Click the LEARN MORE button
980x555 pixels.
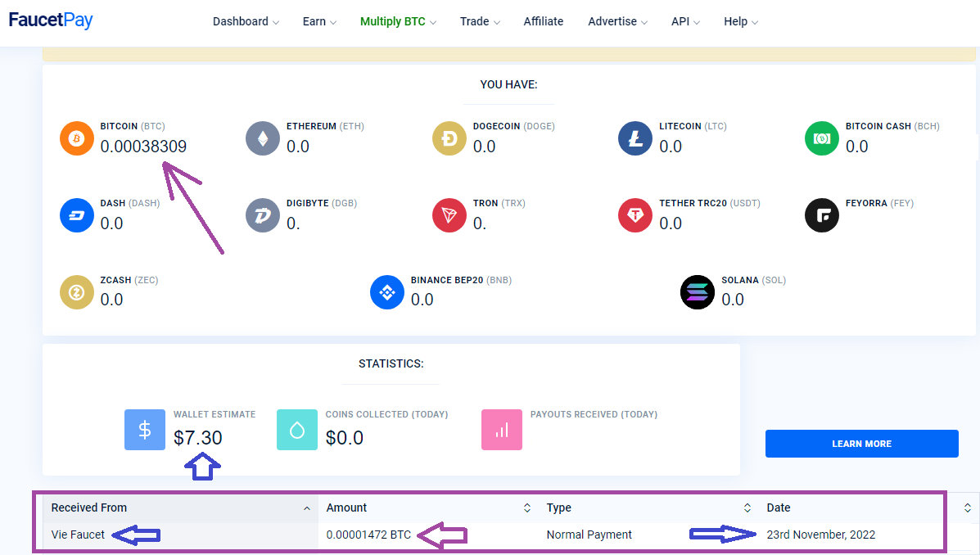click(x=861, y=443)
